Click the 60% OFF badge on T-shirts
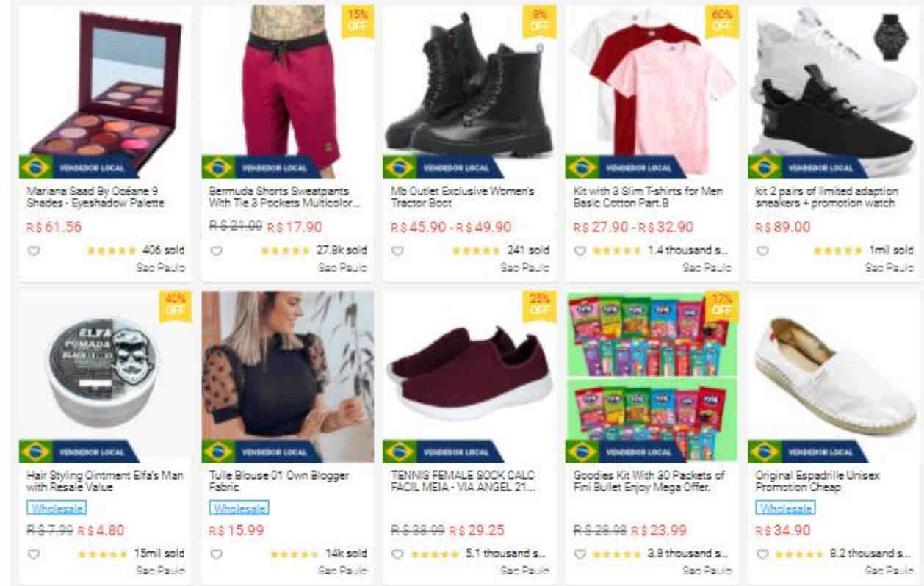 coord(721,21)
